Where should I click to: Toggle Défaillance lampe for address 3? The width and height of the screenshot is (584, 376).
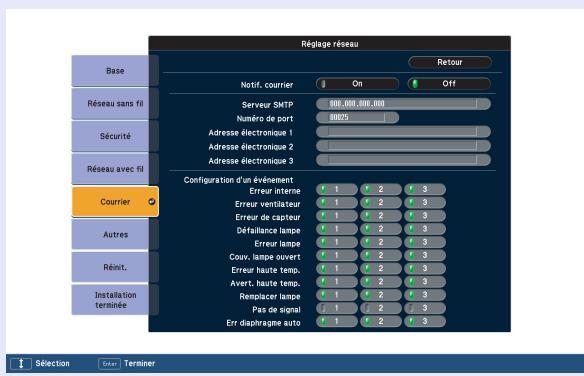425,229
